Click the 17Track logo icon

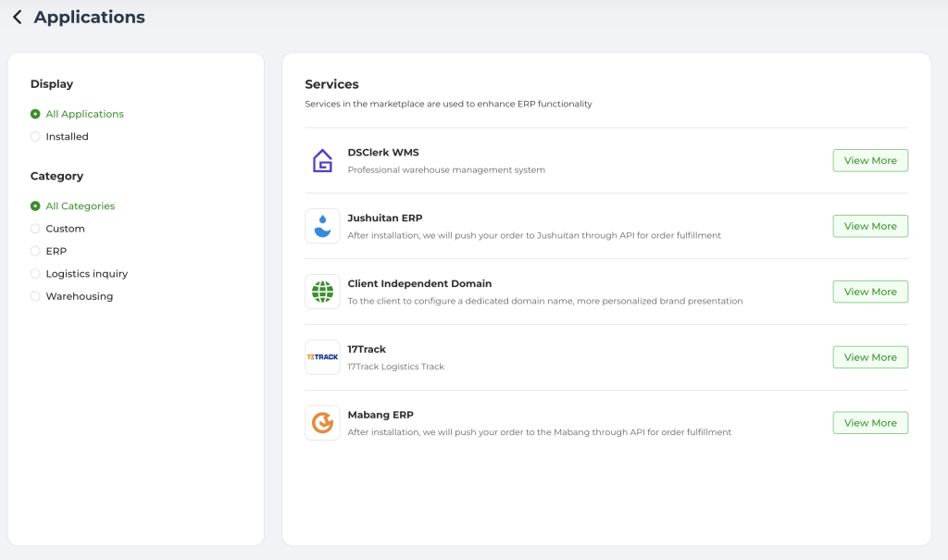[x=322, y=357]
